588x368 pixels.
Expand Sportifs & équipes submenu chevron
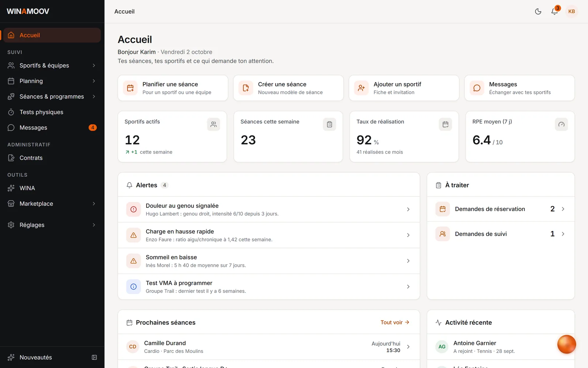94,66
